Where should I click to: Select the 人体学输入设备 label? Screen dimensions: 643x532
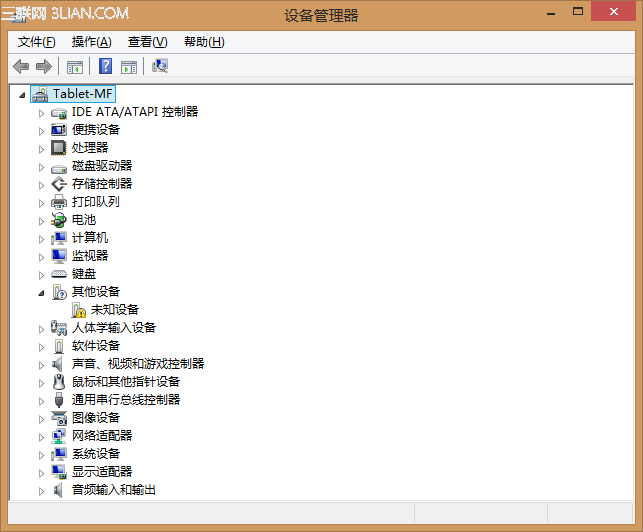(x=114, y=328)
